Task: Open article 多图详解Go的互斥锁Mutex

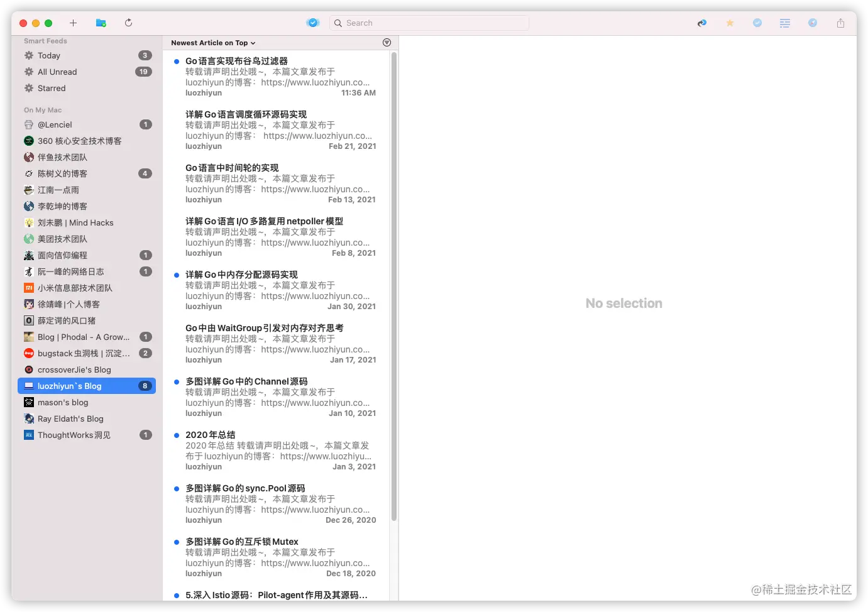Action: click(x=276, y=557)
